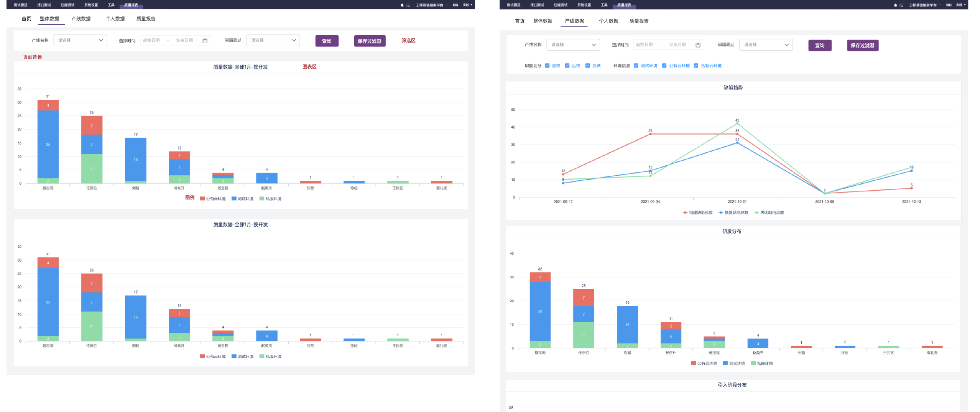Open 性能测试 menu in right page navbar
This screenshot has width=980, height=412.
[x=561, y=5]
